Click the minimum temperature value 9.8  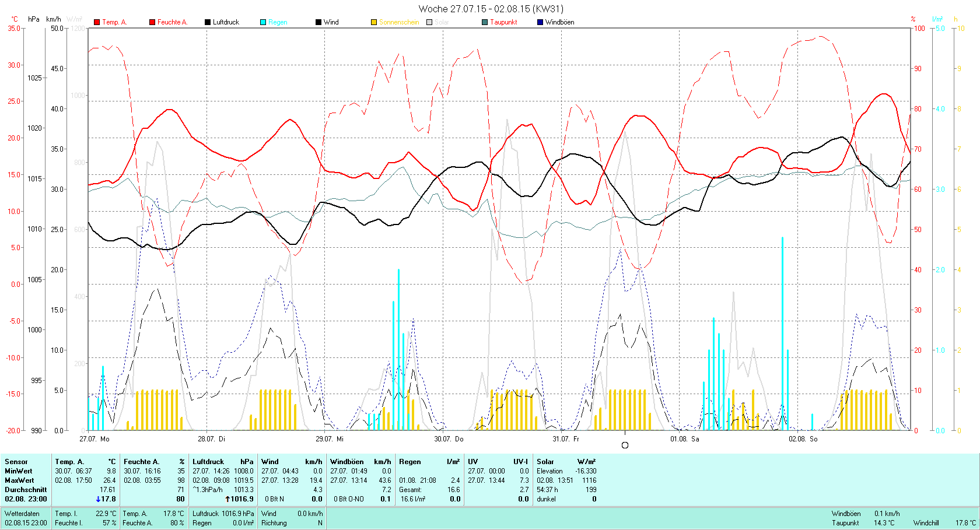pyautogui.click(x=111, y=471)
